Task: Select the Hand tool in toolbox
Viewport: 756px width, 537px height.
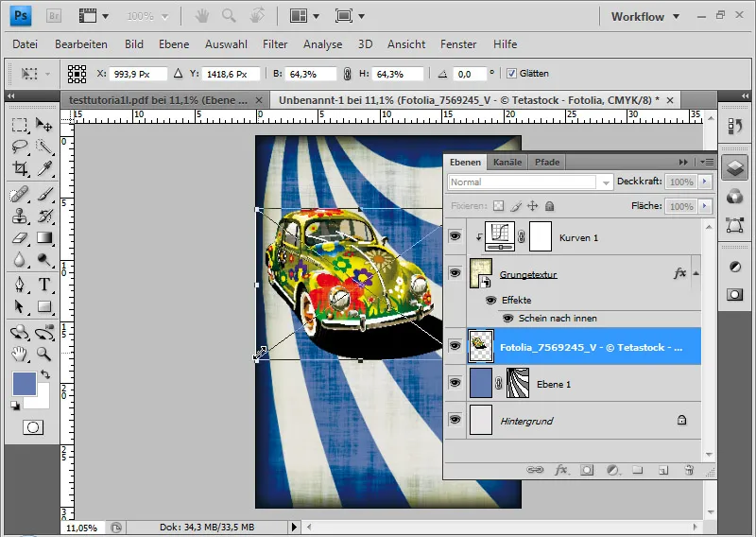Action: pos(19,355)
